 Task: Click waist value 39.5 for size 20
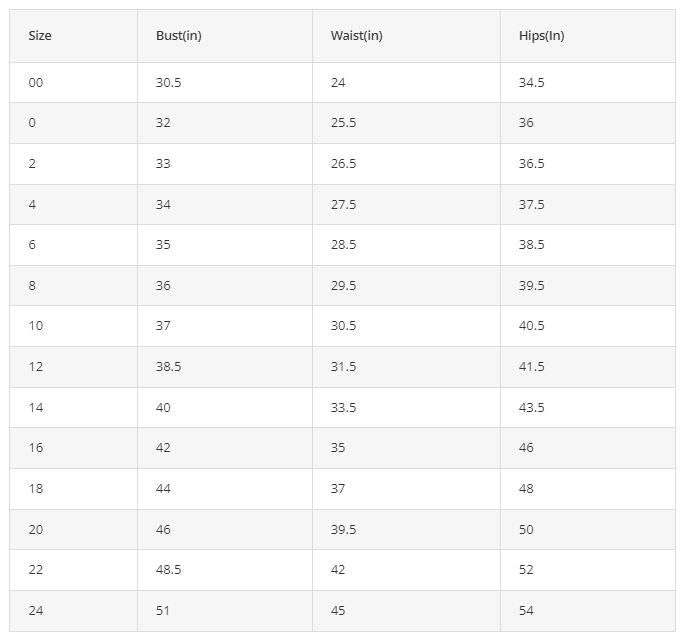(343, 529)
